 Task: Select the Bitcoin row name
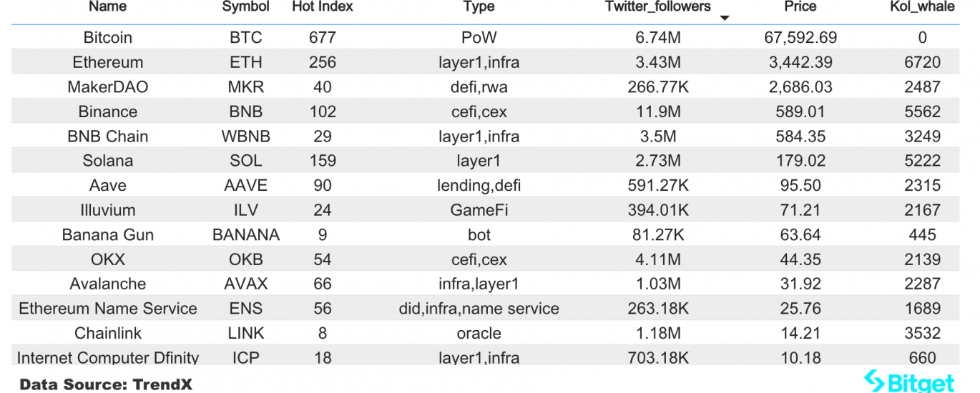(x=108, y=38)
